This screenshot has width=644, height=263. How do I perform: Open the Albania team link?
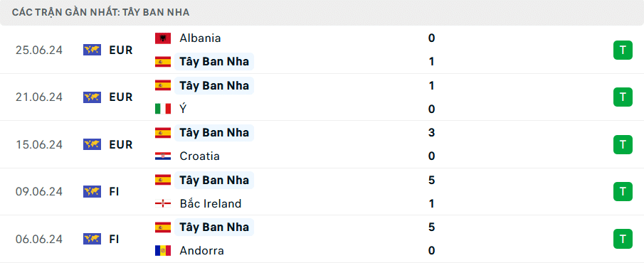click(200, 38)
